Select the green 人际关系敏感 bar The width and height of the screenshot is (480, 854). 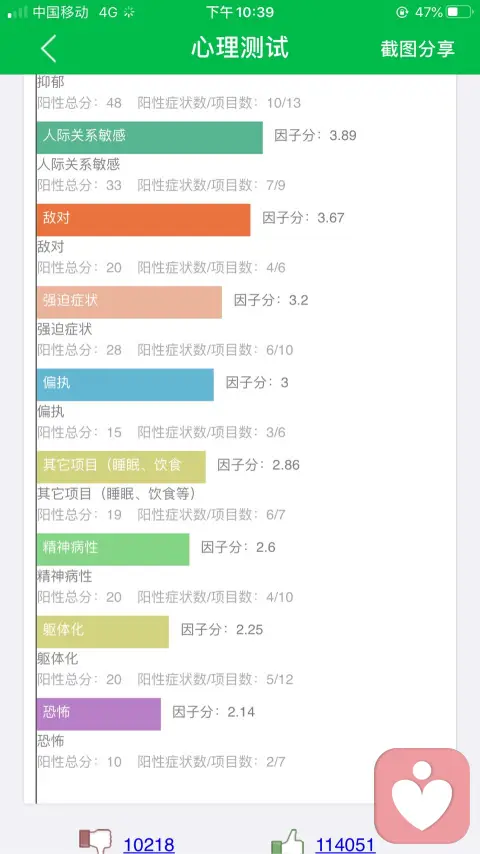tap(150, 137)
